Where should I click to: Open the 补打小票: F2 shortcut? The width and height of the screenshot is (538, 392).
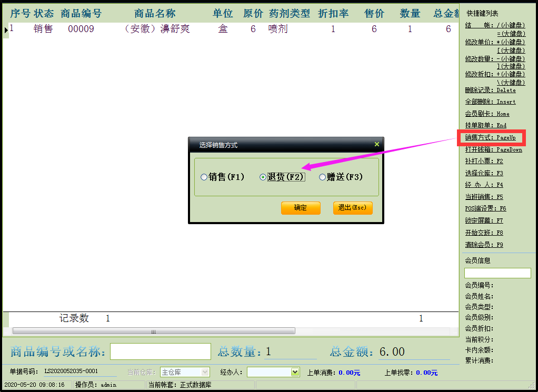click(484, 161)
